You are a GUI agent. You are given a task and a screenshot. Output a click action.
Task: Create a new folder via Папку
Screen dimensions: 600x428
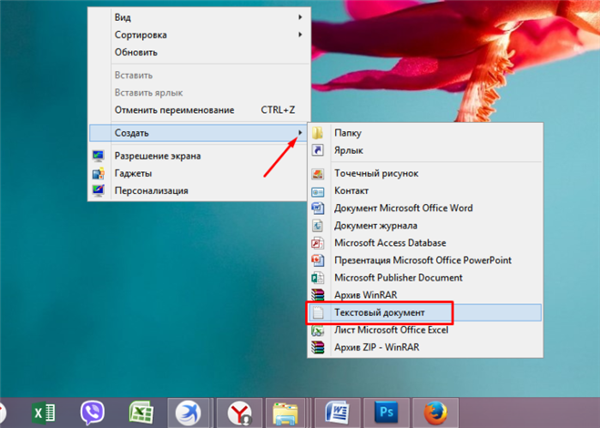coord(425,133)
